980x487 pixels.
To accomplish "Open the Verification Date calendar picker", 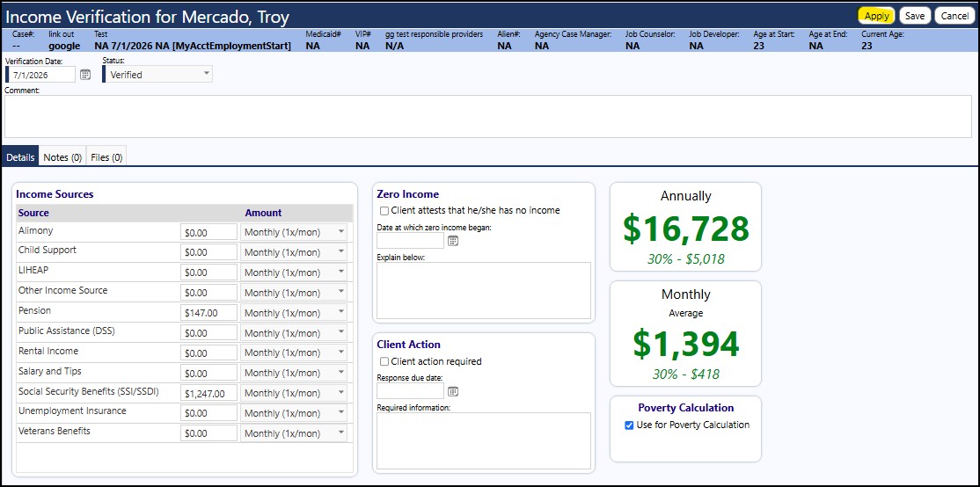I will click(85, 75).
